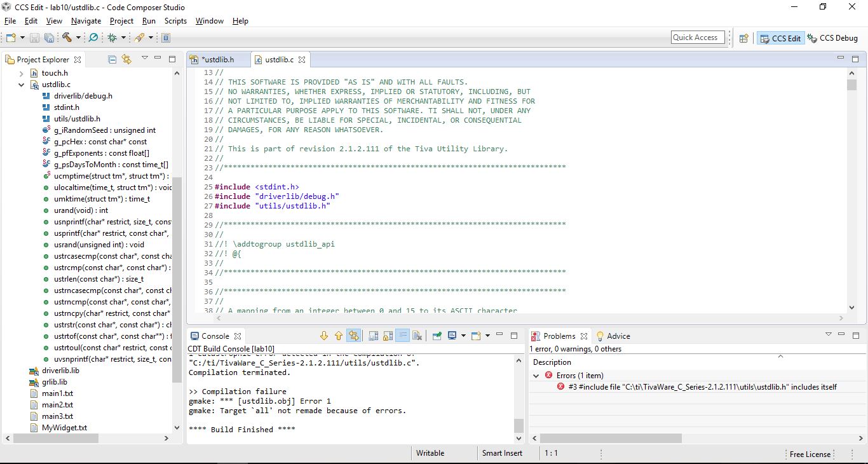Click the Problems view horizontal scrollbar
868x464 pixels.
click(610, 438)
